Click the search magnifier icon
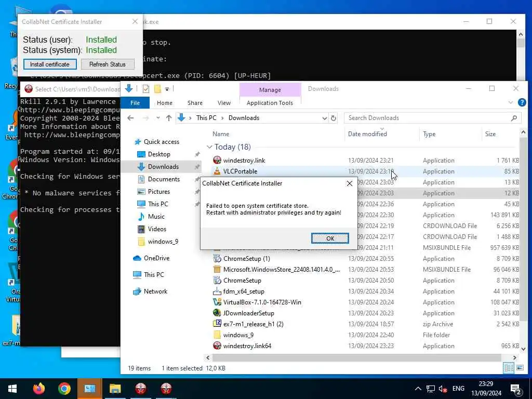 (514, 118)
